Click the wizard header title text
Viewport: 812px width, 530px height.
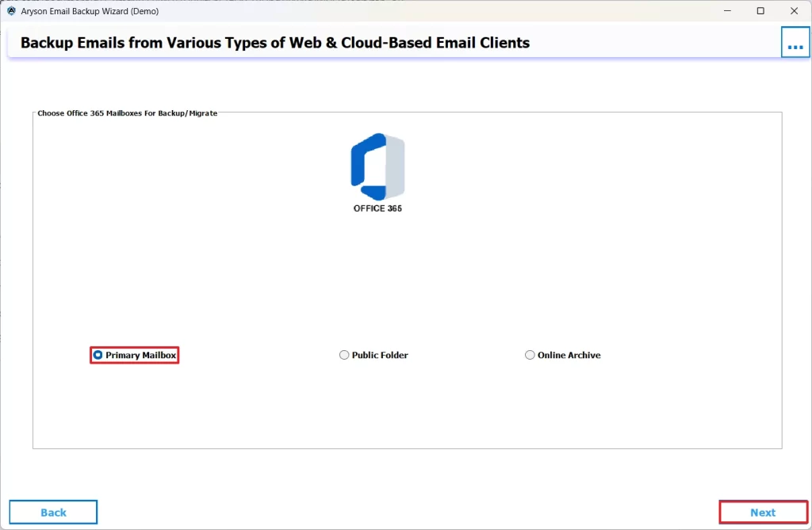275,43
